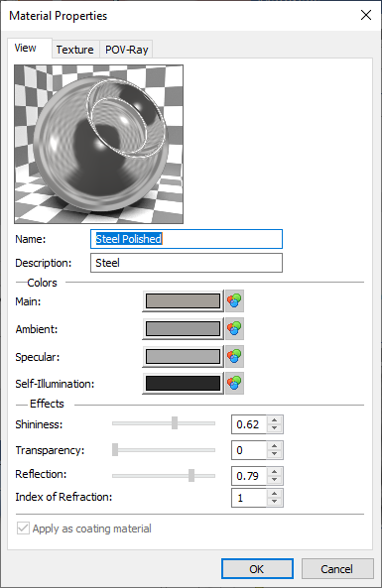Open color picker for Specular color

(x=234, y=356)
